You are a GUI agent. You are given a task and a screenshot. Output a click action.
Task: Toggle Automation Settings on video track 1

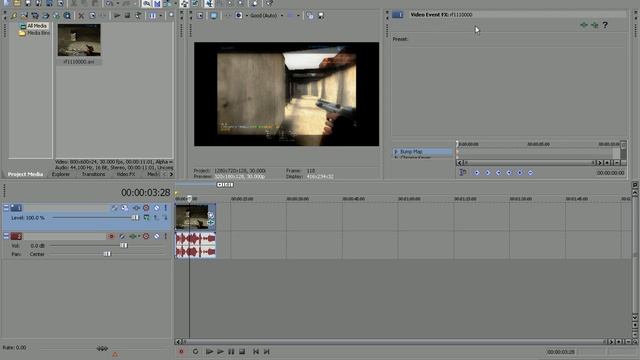[146, 208]
